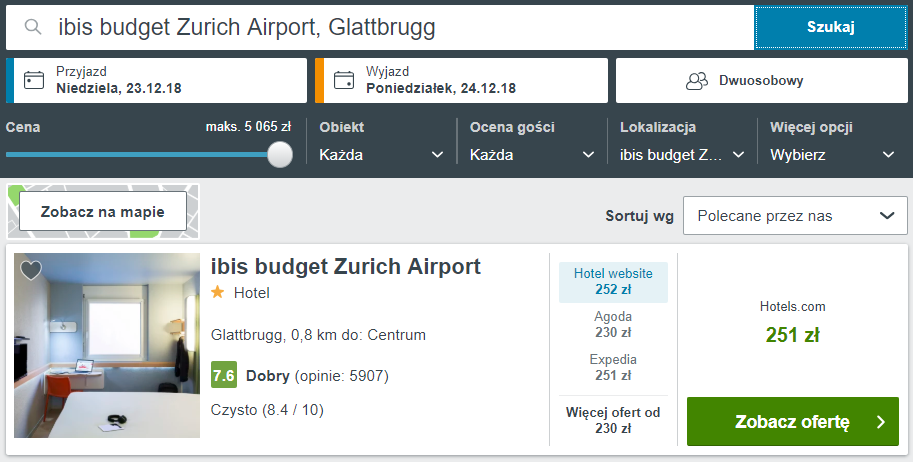913x462 pixels.
Task: Click the green 7.6 rating badge
Action: [x=224, y=376]
